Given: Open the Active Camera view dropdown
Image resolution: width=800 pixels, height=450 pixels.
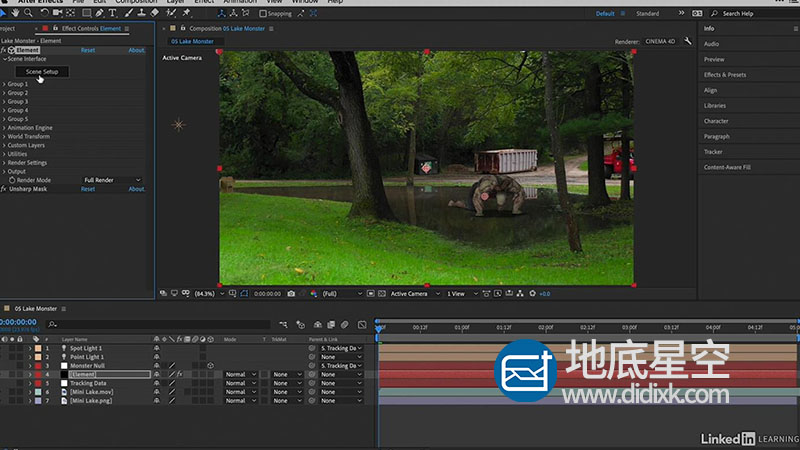Looking at the screenshot, I should tap(415, 294).
